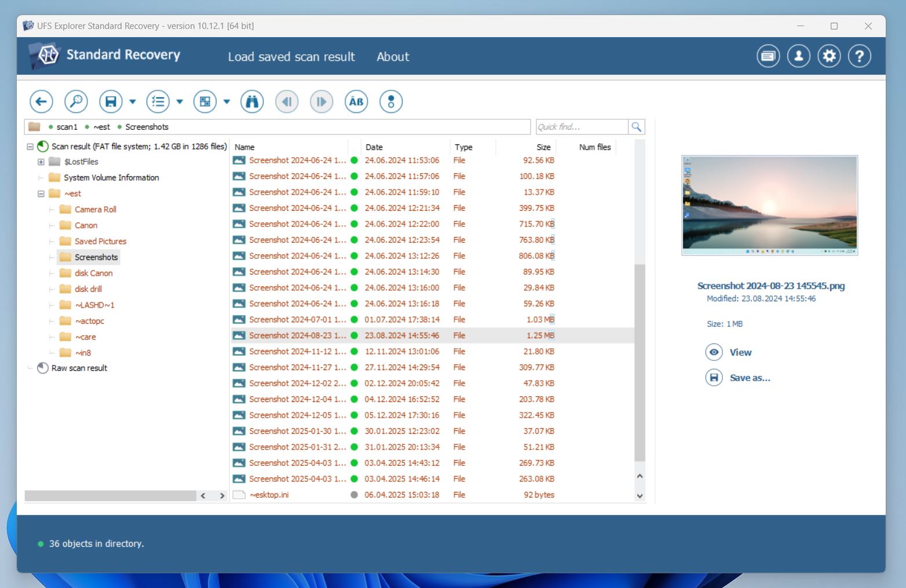Open the About menu
Viewport: 906px width, 588px height.
click(393, 57)
